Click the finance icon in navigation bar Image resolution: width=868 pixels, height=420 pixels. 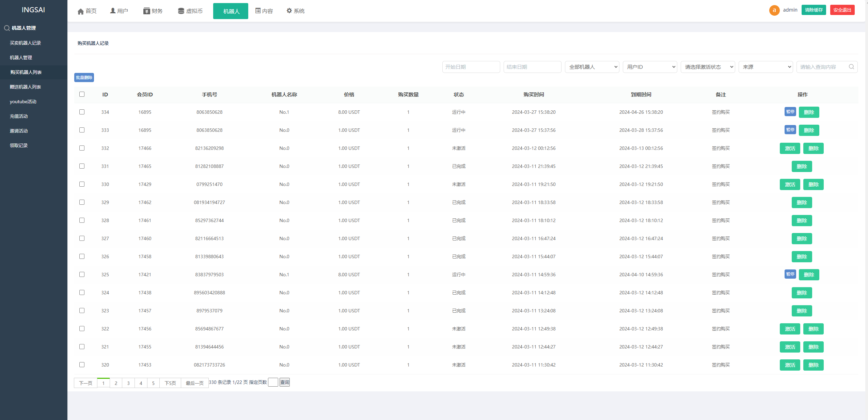point(147,11)
